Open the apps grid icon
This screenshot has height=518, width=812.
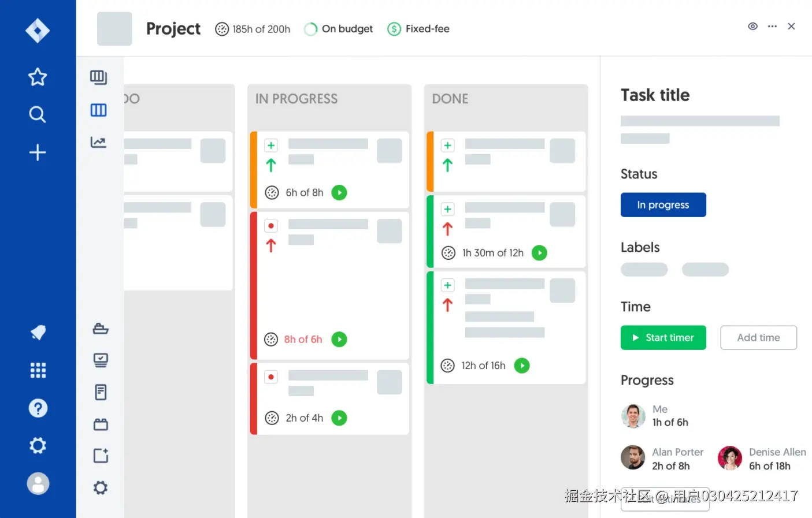point(38,370)
